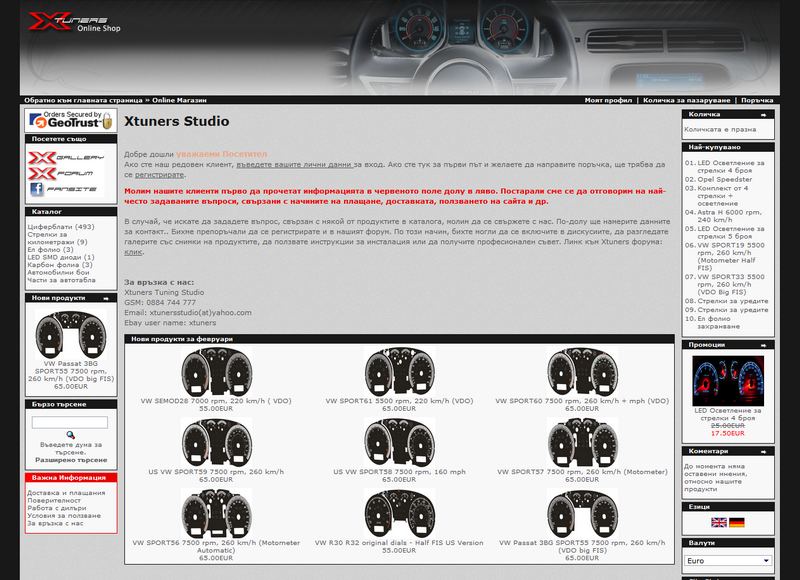Open Поверителност privacy link

54,500
